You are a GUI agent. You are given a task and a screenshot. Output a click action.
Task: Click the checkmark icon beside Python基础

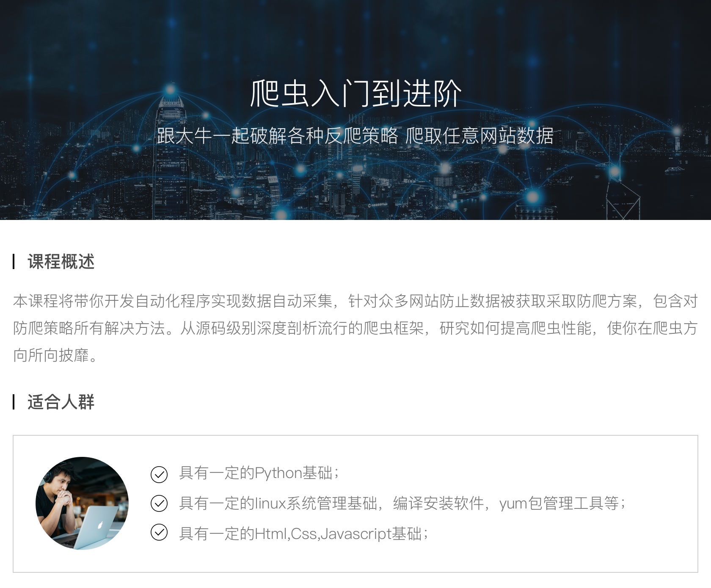point(159,474)
